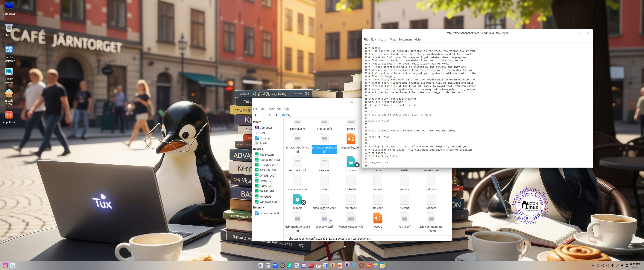
Task: Open calculator from the dock
Action: 326,265
